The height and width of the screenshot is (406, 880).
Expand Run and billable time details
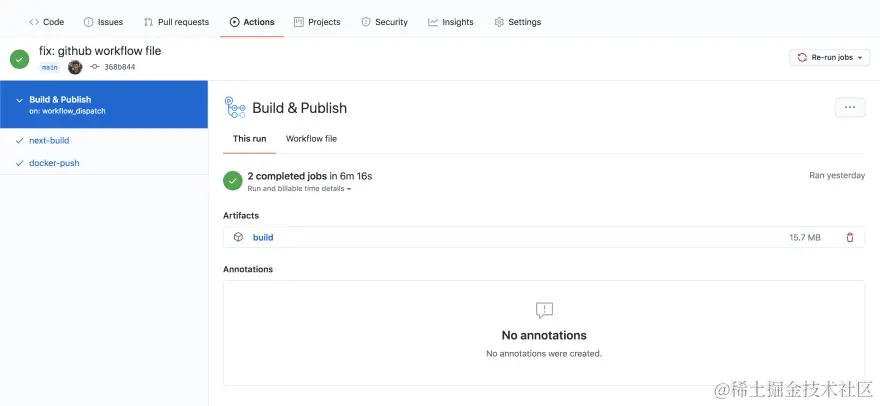[x=300, y=189]
